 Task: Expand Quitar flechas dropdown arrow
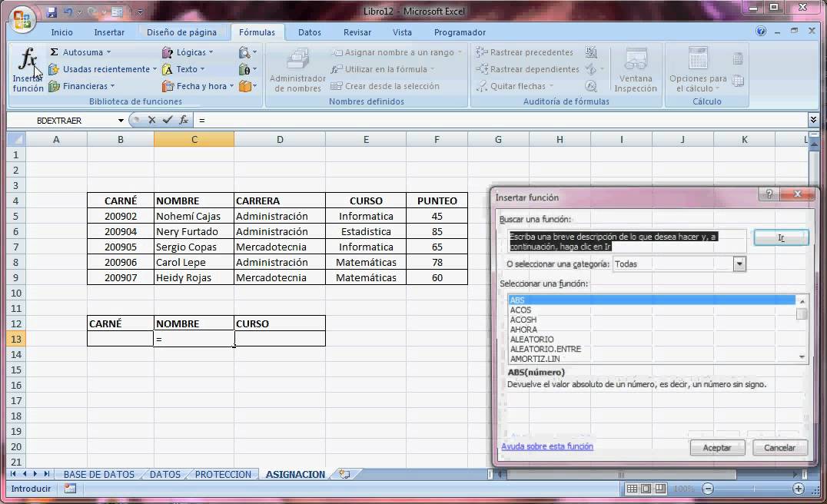coord(552,86)
